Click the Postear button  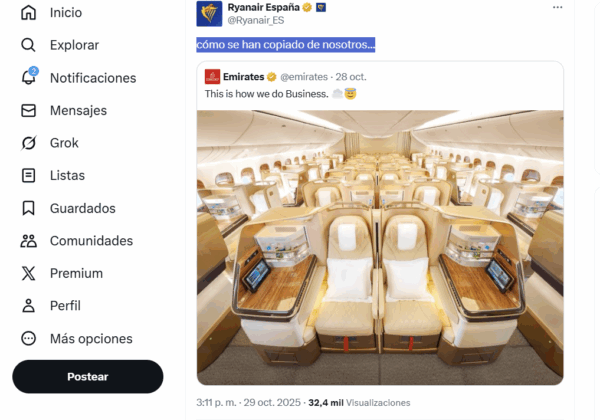click(88, 376)
